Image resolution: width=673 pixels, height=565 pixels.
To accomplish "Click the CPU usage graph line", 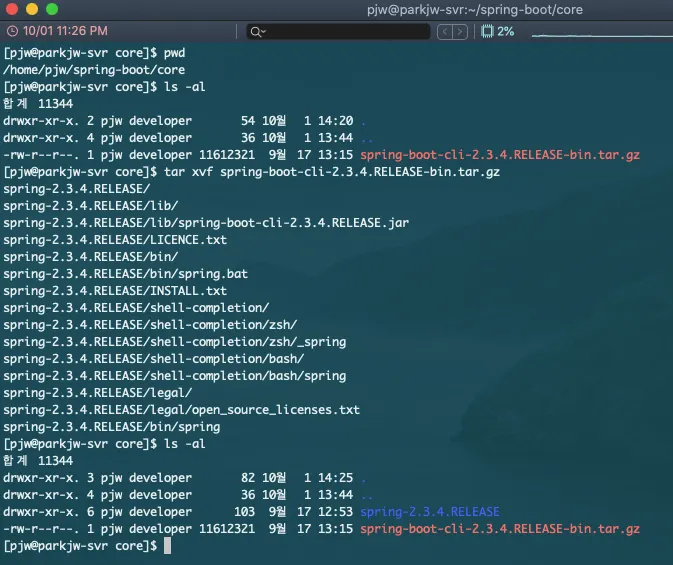I will [602, 35].
